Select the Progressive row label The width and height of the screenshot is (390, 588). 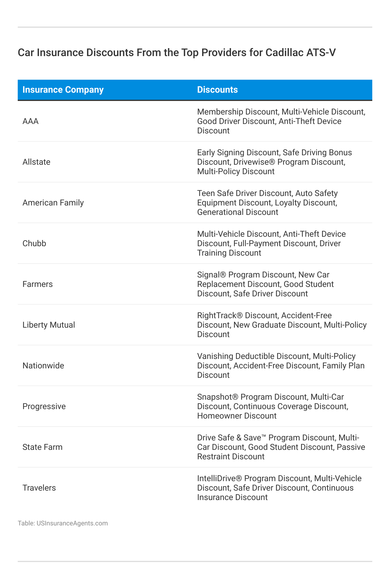coord(44,406)
